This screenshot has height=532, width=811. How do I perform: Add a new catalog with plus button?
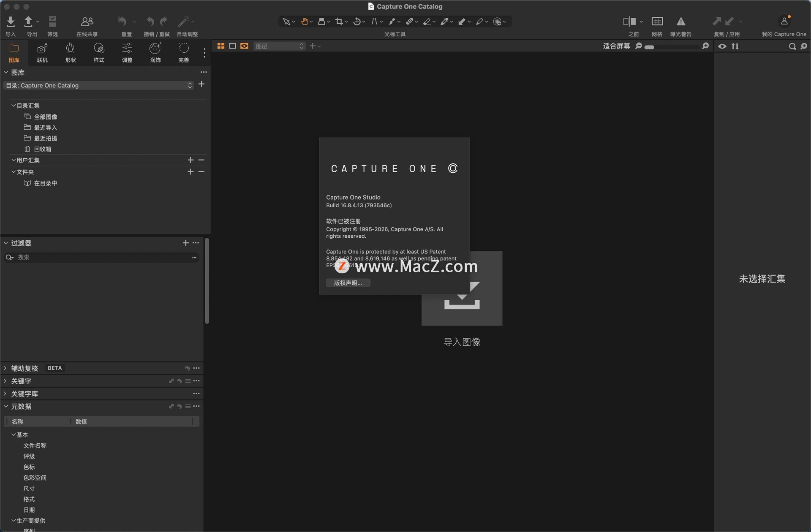201,84
